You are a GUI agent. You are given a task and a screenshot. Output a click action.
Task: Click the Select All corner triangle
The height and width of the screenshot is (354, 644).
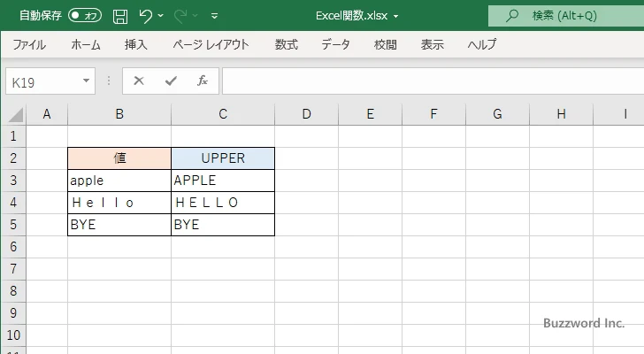coord(16,114)
